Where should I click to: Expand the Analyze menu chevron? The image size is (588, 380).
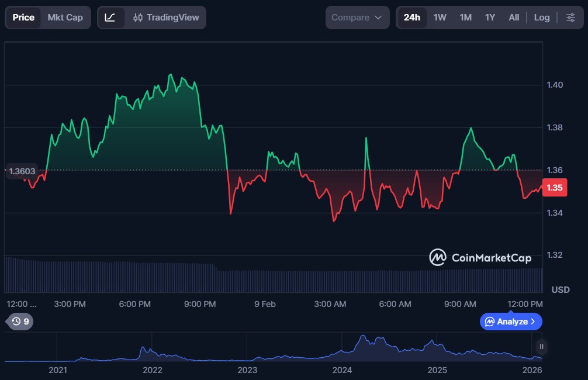click(532, 322)
